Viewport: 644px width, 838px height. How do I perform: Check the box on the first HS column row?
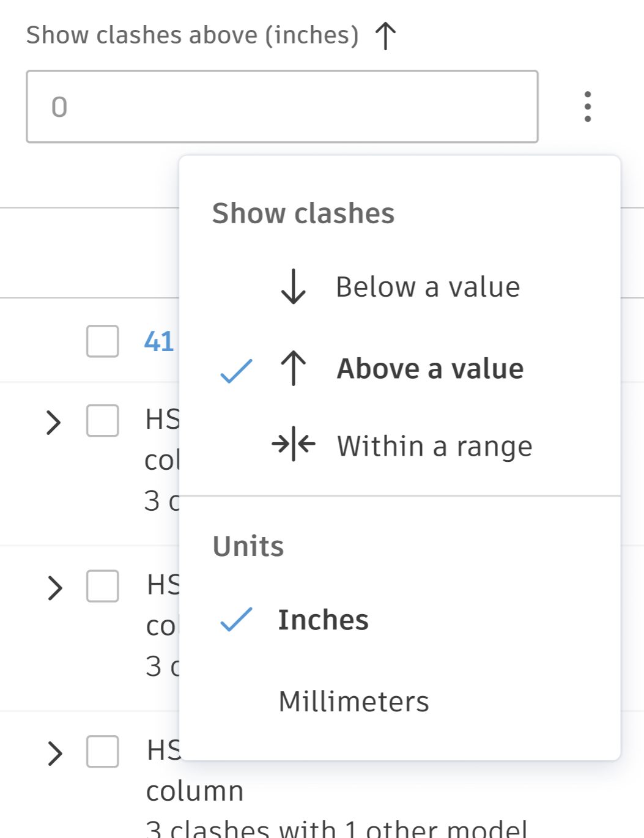[102, 421]
